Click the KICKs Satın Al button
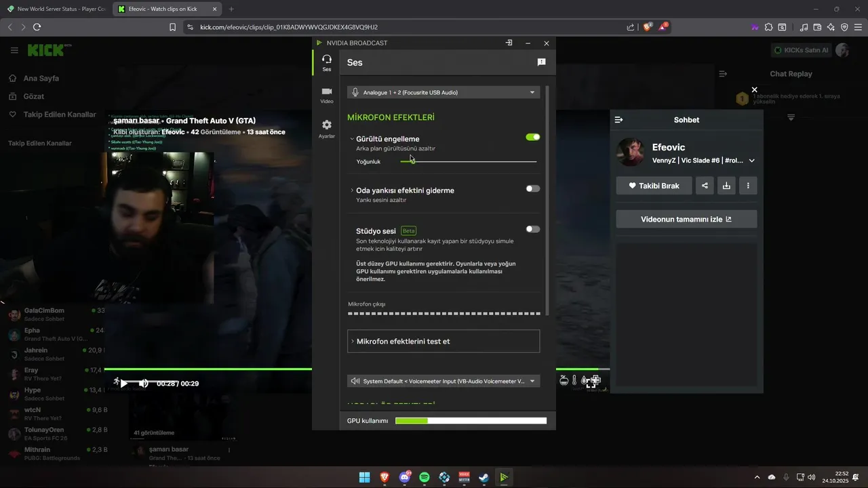Screen dimensions: 868x488 tap(801, 50)
